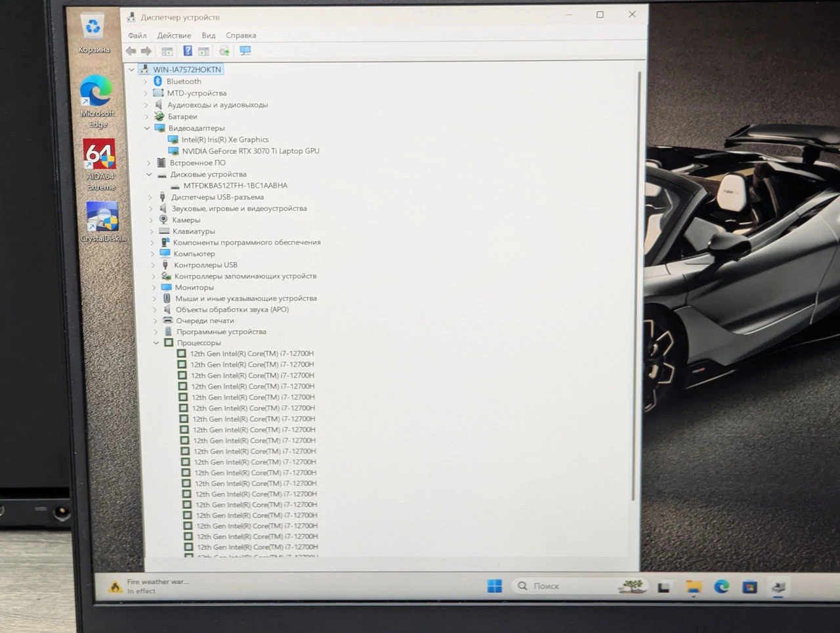Viewport: 840px width, 633px height.
Task: Toggle the console tree pane icon
Action: click(x=167, y=51)
